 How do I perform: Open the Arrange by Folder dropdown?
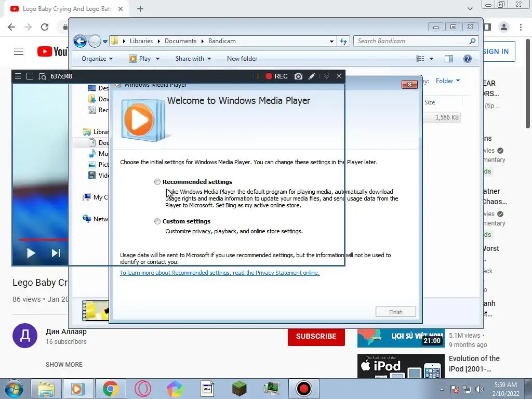447,81
